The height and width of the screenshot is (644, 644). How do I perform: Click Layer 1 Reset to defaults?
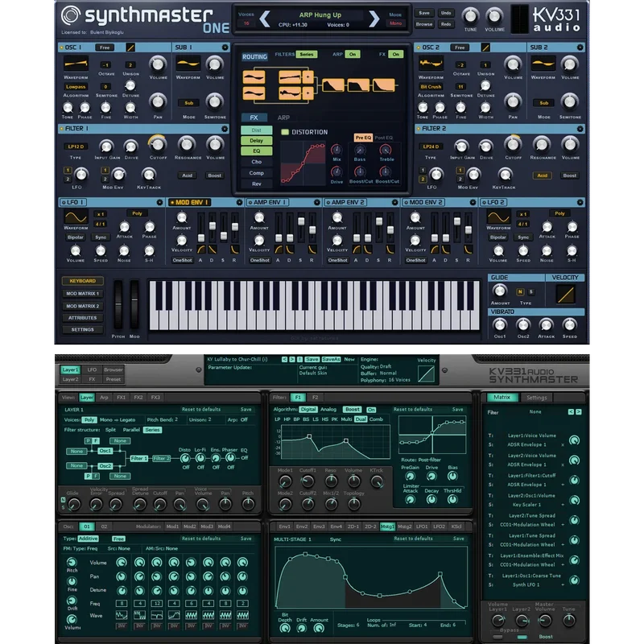click(201, 410)
